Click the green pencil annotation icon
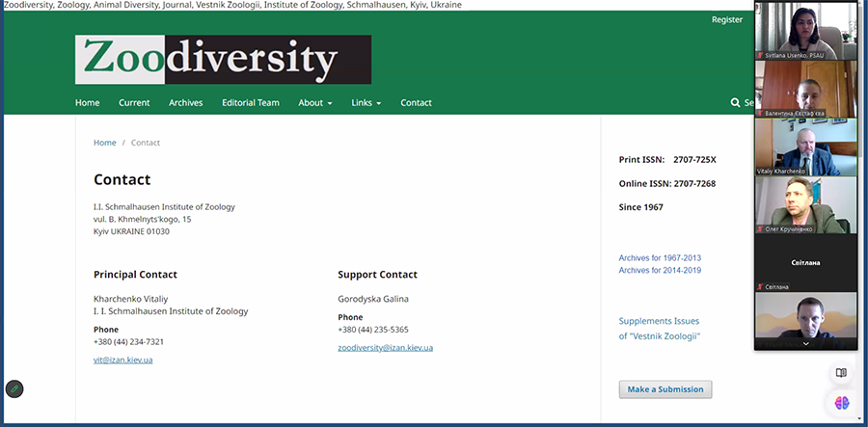Image resolution: width=868 pixels, height=427 pixels. [x=14, y=388]
